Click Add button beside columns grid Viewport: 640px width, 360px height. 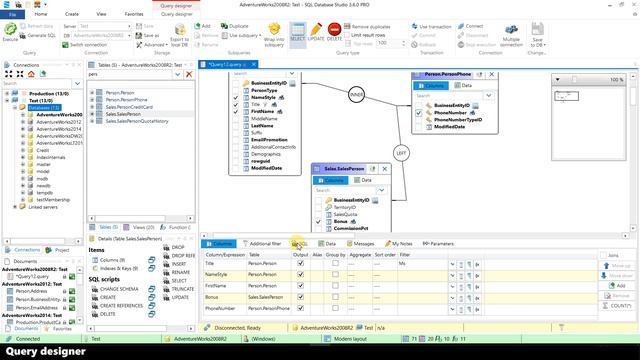point(617,286)
